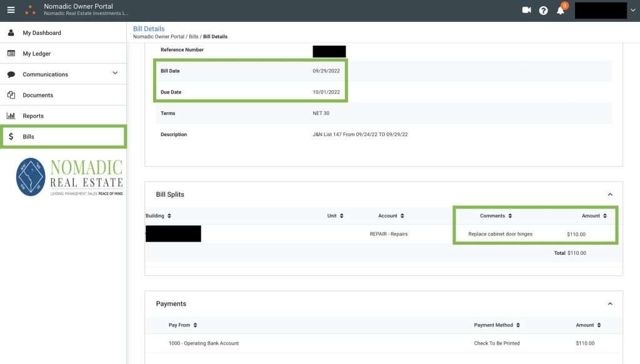640x364 pixels.
Task: Open the hamburger menu icon
Action: coord(11,10)
